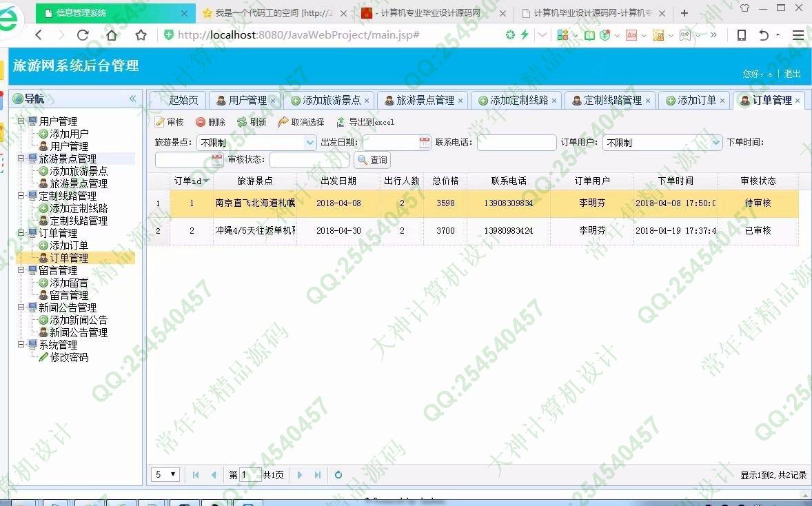Click the browser address bar URL
This screenshot has height=506, width=812.
tap(298, 35)
